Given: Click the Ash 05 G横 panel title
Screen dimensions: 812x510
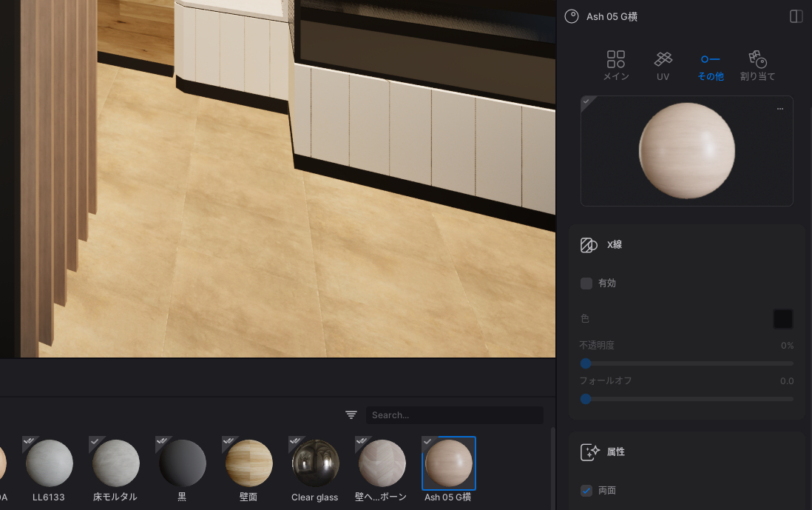Looking at the screenshot, I should (612, 16).
